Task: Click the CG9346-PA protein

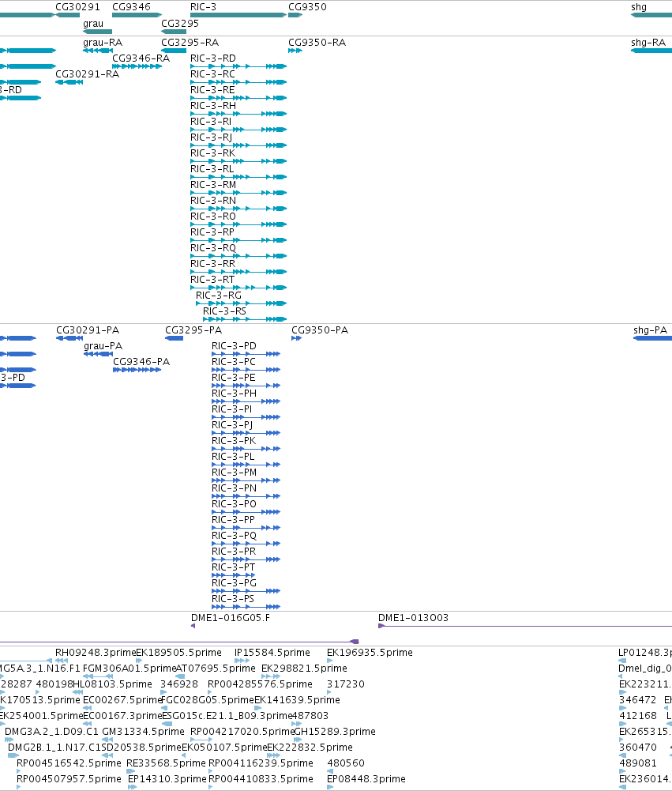Action: (x=137, y=370)
